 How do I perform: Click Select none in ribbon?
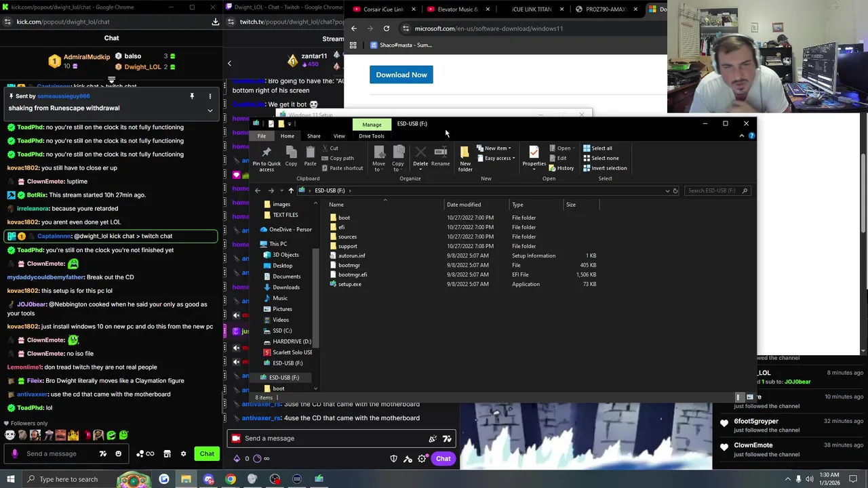click(x=601, y=158)
